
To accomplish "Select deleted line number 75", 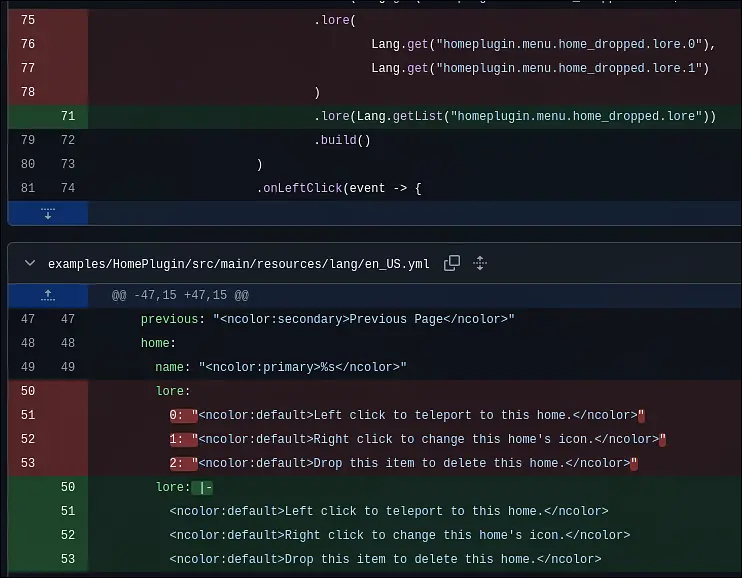I will [x=28, y=20].
